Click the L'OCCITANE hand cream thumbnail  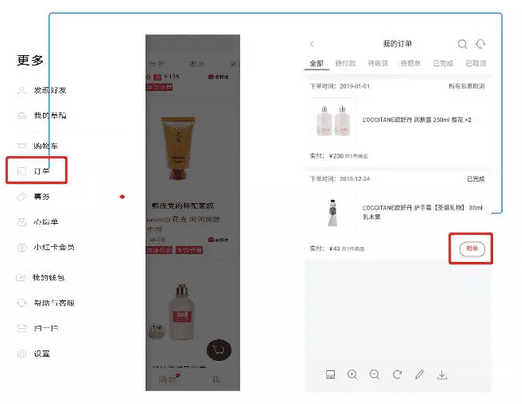click(333, 213)
